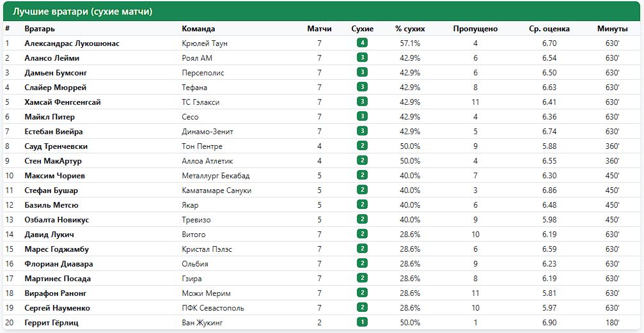
Task: Click the Ср. оценка column header
Action: tap(549, 29)
